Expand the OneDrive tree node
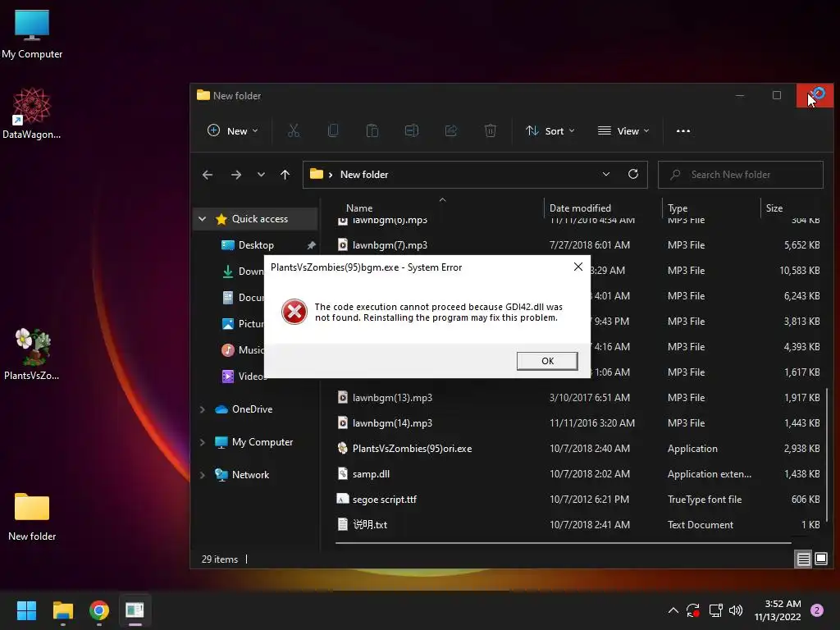The image size is (840, 630). pos(202,409)
